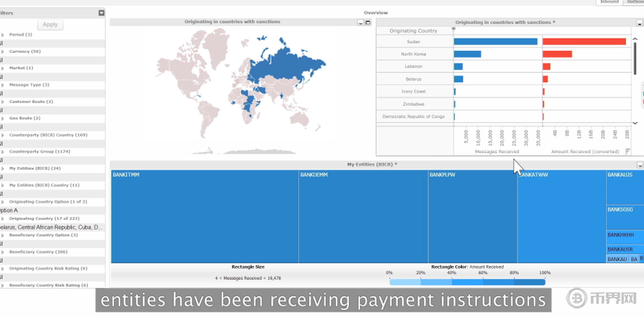Viewport: 644px width, 317px height.
Task: Select the BANKITMM rectangle in treemap
Action: tap(204, 217)
